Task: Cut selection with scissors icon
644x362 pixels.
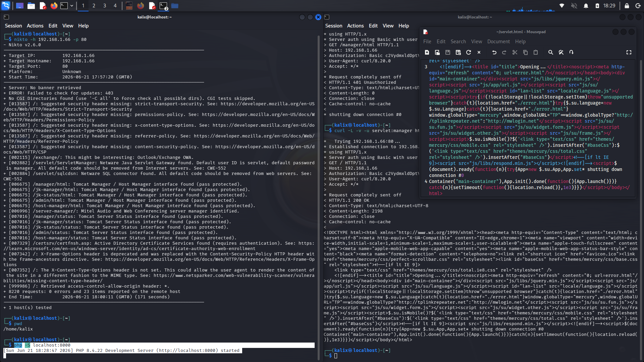Action: click(515, 52)
